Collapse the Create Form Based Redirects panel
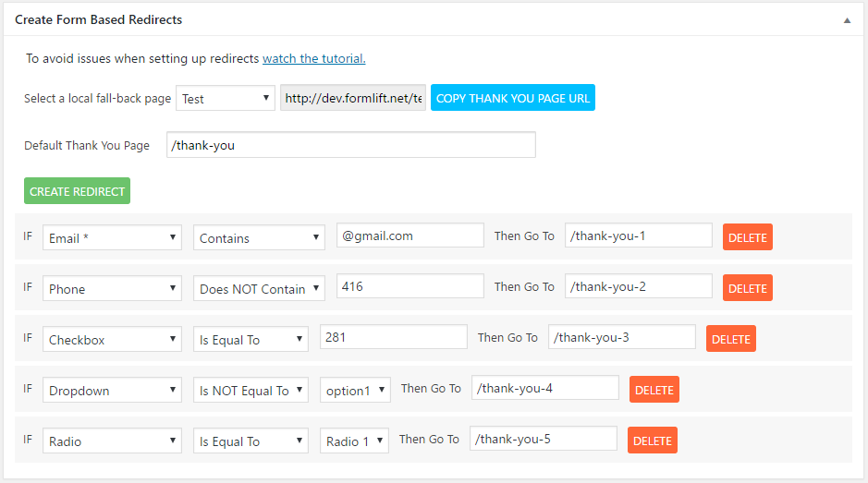868x483 pixels. [x=847, y=19]
